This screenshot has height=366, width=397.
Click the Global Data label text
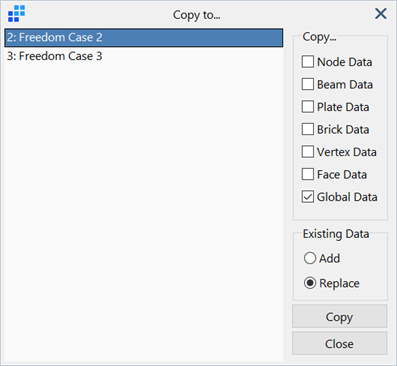pyautogui.click(x=347, y=197)
